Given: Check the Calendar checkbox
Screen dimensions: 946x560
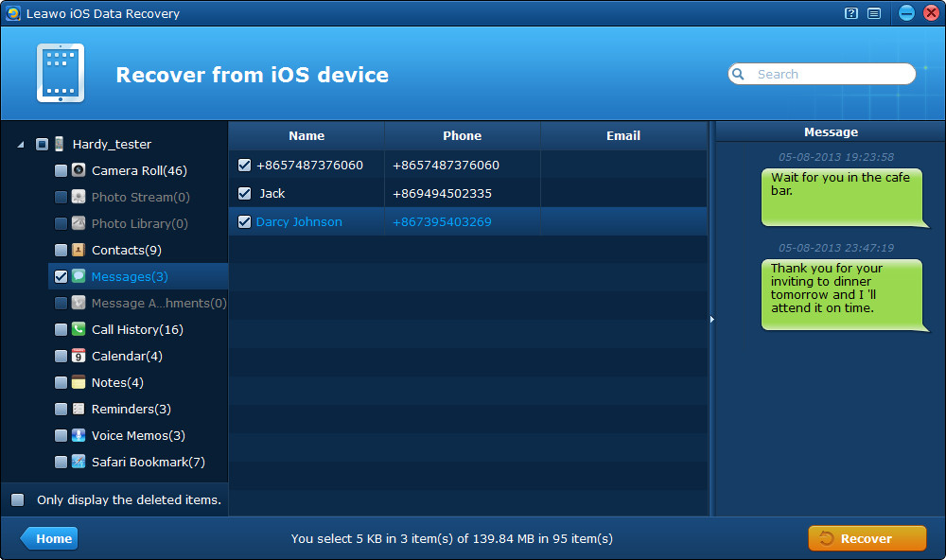Looking at the screenshot, I should point(61,356).
